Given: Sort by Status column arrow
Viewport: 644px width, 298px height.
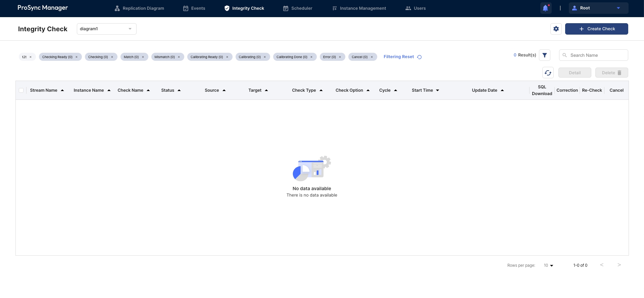Looking at the screenshot, I should click(x=179, y=90).
